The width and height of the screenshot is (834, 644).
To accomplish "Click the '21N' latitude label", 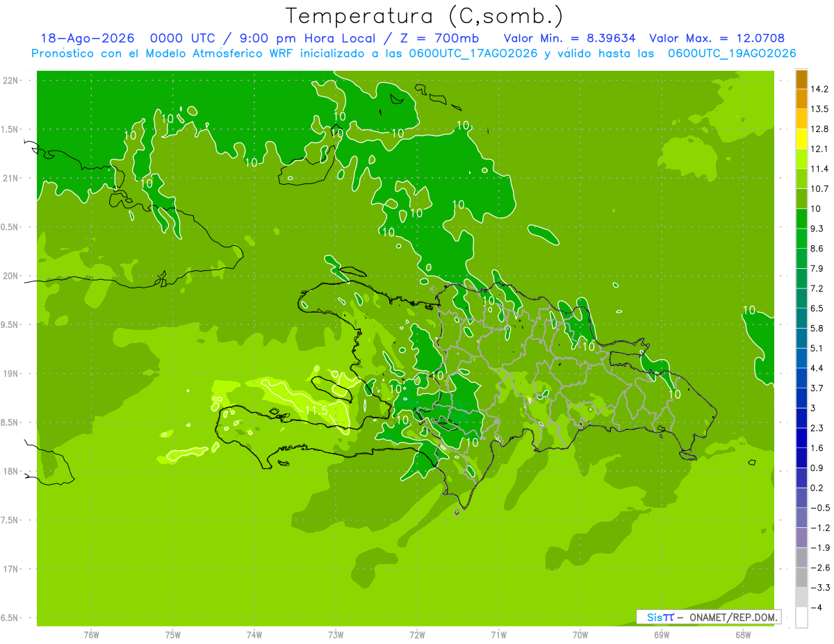I will (x=11, y=179).
